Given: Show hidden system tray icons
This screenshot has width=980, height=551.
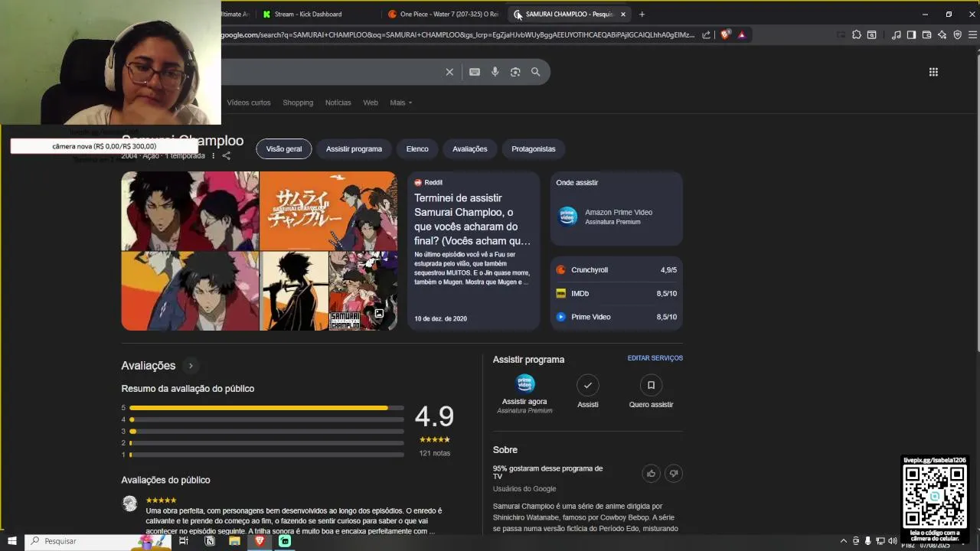Looking at the screenshot, I should [844, 541].
